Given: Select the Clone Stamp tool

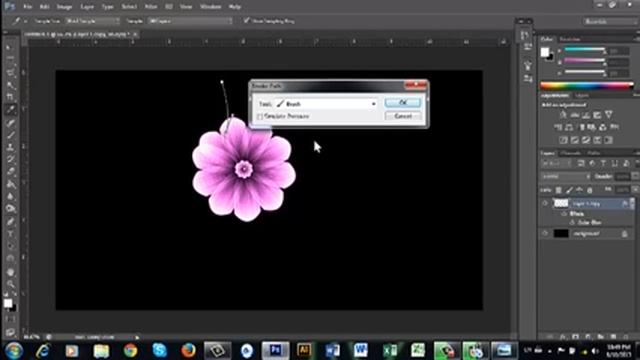Looking at the screenshot, I should 10,147.
